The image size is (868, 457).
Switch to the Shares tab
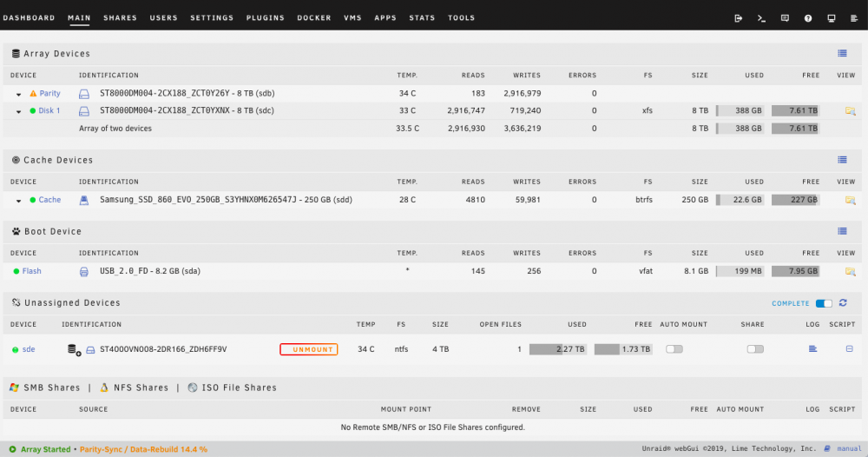(120, 17)
